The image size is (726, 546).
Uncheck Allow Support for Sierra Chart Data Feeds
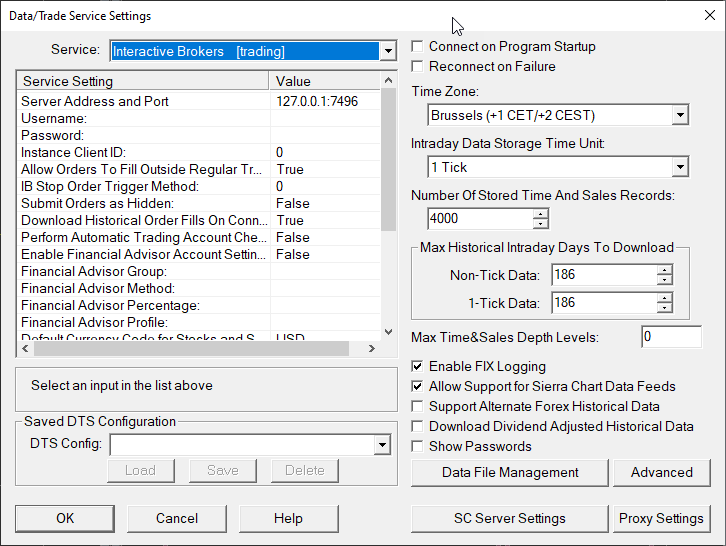click(x=417, y=386)
